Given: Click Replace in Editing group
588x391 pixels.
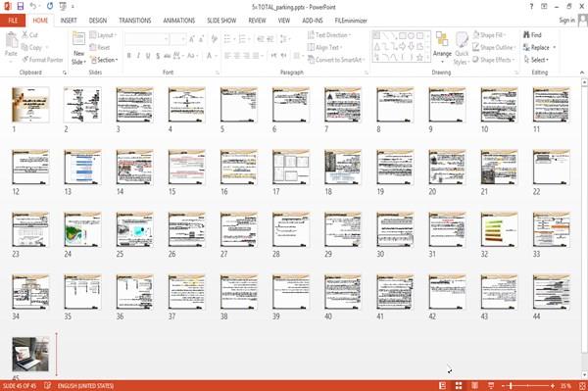Looking at the screenshot, I should [540, 47].
